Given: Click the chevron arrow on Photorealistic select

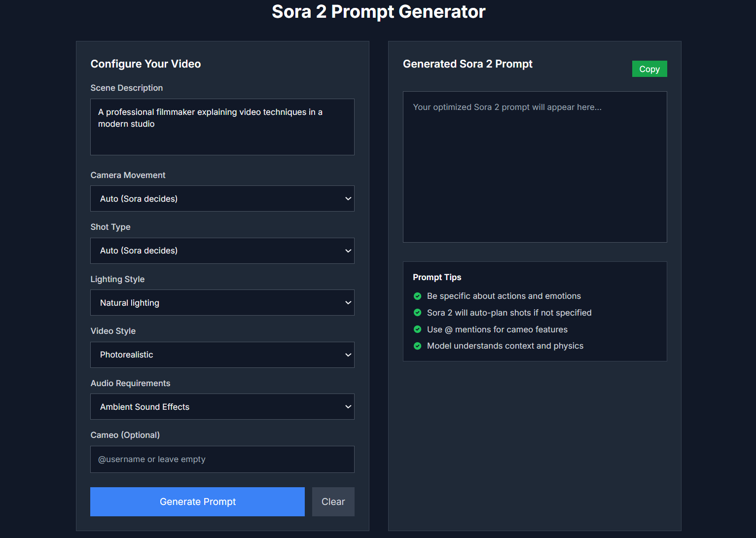Looking at the screenshot, I should pos(348,355).
